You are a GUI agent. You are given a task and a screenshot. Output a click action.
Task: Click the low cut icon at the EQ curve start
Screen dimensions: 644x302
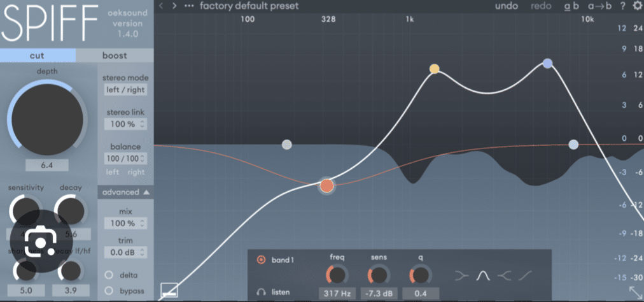point(169,290)
